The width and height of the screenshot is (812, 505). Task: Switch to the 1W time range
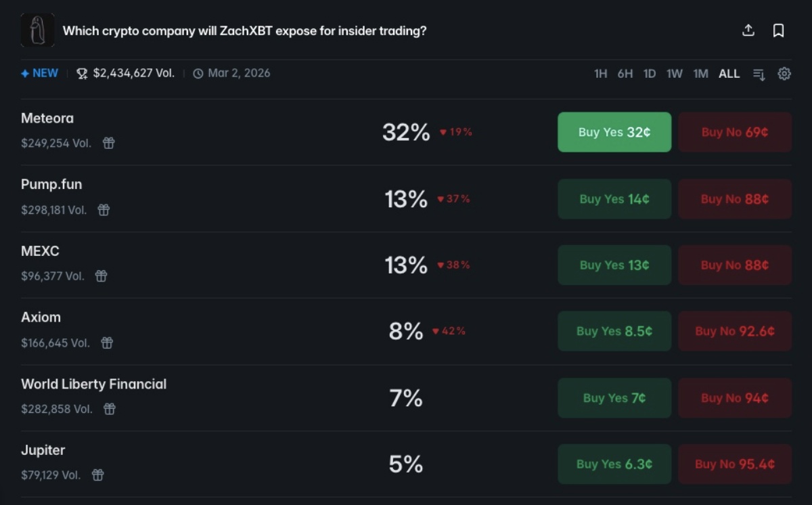point(674,74)
